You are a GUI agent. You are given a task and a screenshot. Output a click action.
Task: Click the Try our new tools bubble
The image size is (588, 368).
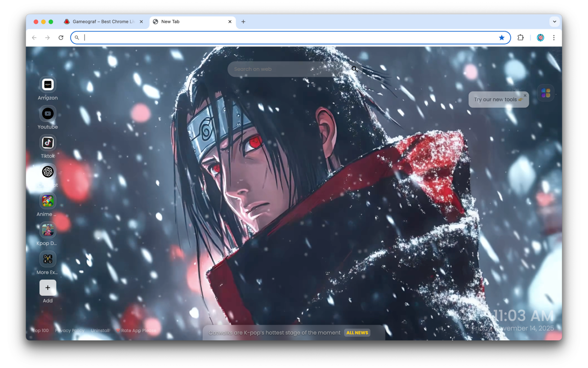[x=498, y=99]
